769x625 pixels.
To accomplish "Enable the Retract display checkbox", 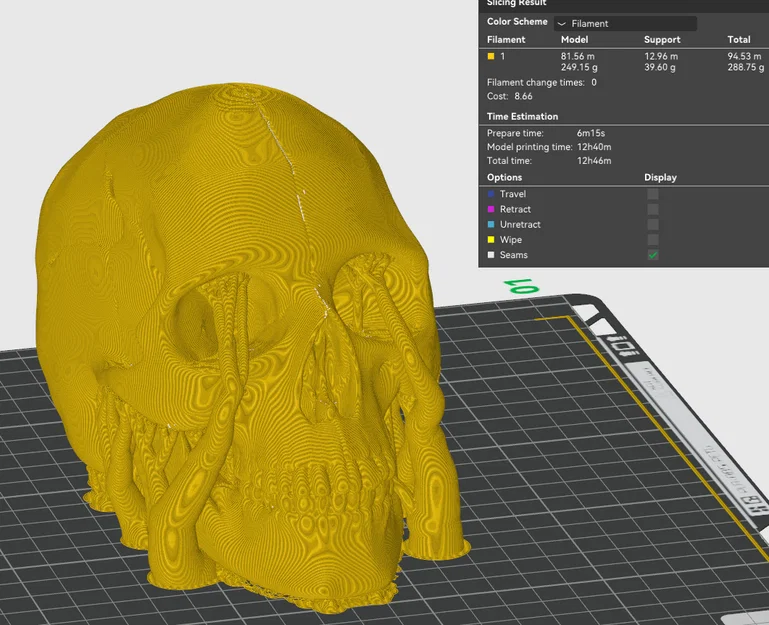I will [x=653, y=209].
